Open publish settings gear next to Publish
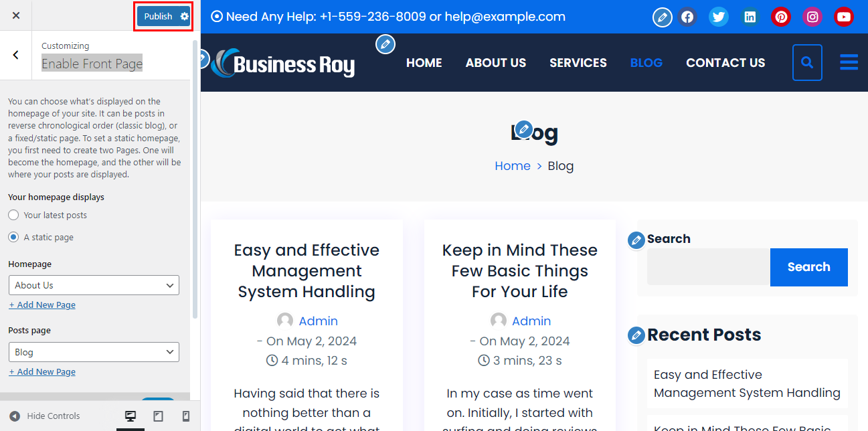Image resolution: width=868 pixels, height=431 pixels. [x=185, y=16]
